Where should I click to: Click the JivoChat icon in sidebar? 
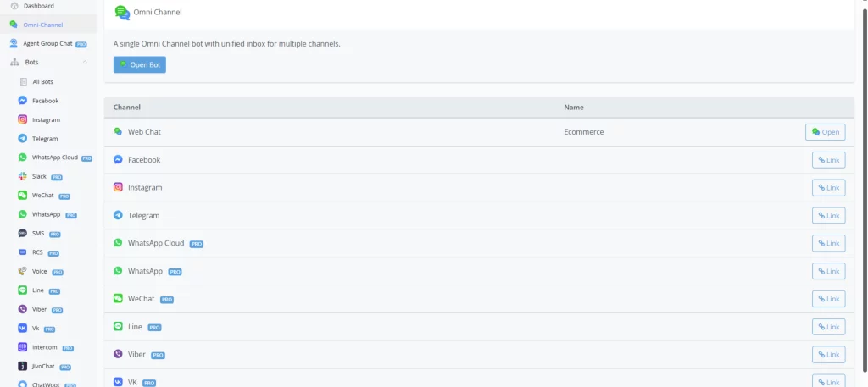coord(23,366)
